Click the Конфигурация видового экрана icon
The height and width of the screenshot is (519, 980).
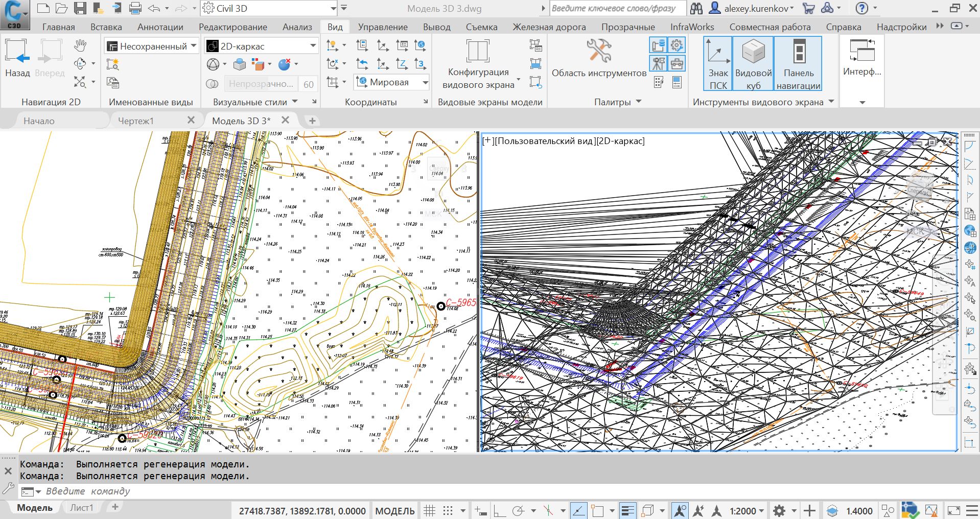click(x=478, y=52)
